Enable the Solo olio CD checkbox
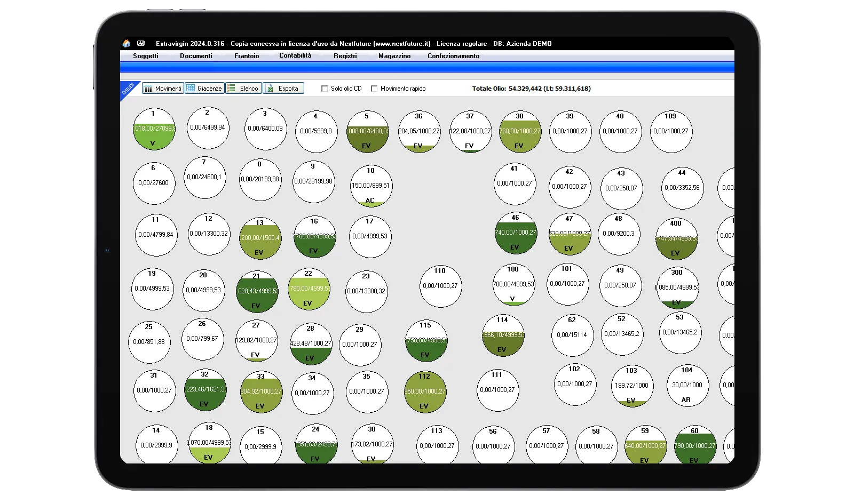Image resolution: width=854 pixels, height=504 pixels. (x=325, y=89)
